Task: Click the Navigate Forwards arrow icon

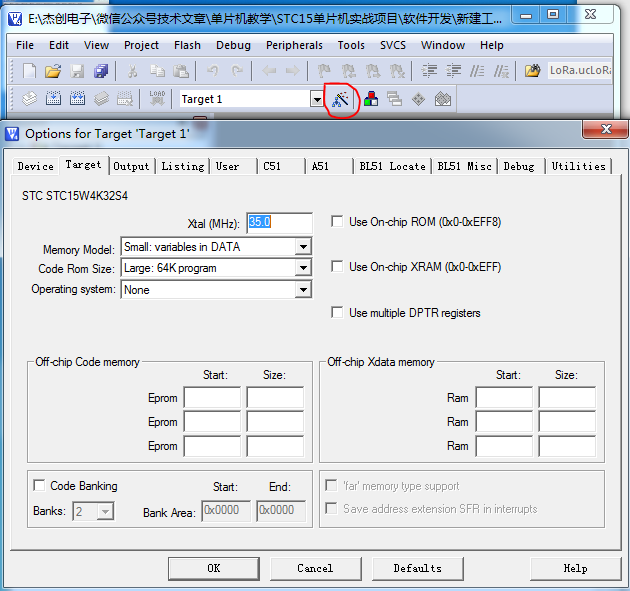Action: (292, 71)
